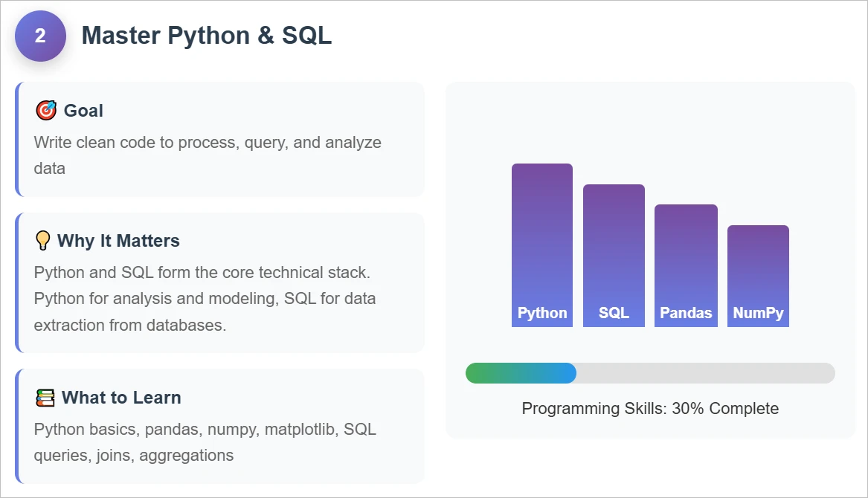Viewport: 868px width, 498px height.
Task: Click the light bulb icon beside Why It Matters
Action: pos(42,241)
